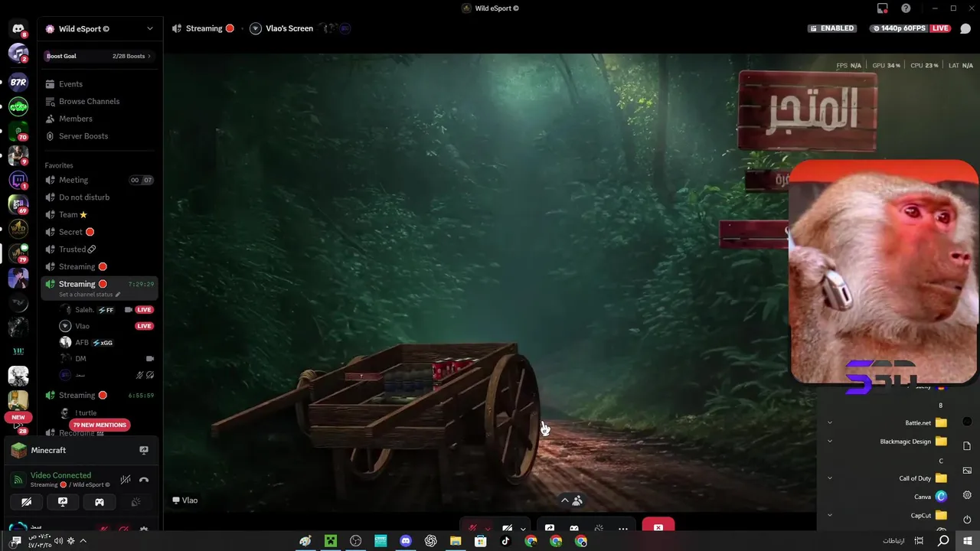Open more options ellipsis in call bar
The image size is (980, 551).
623,528
